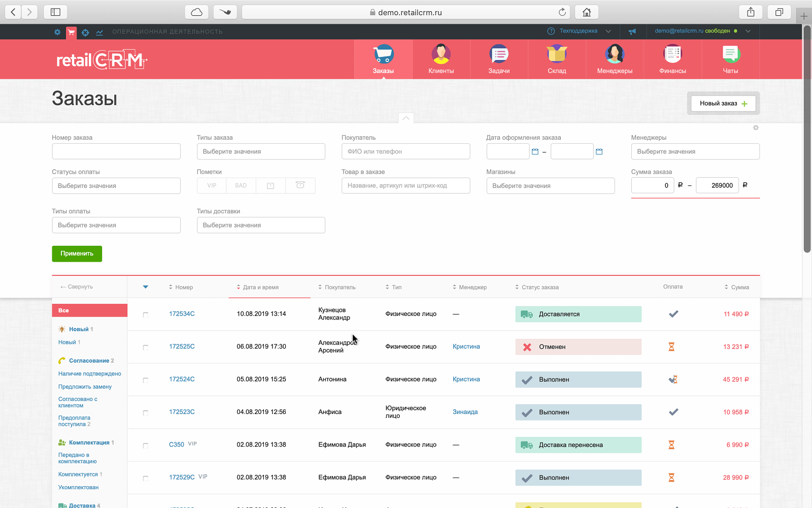Toggle the VIP mark filter
Screen dimensions: 812x508
(x=211, y=185)
